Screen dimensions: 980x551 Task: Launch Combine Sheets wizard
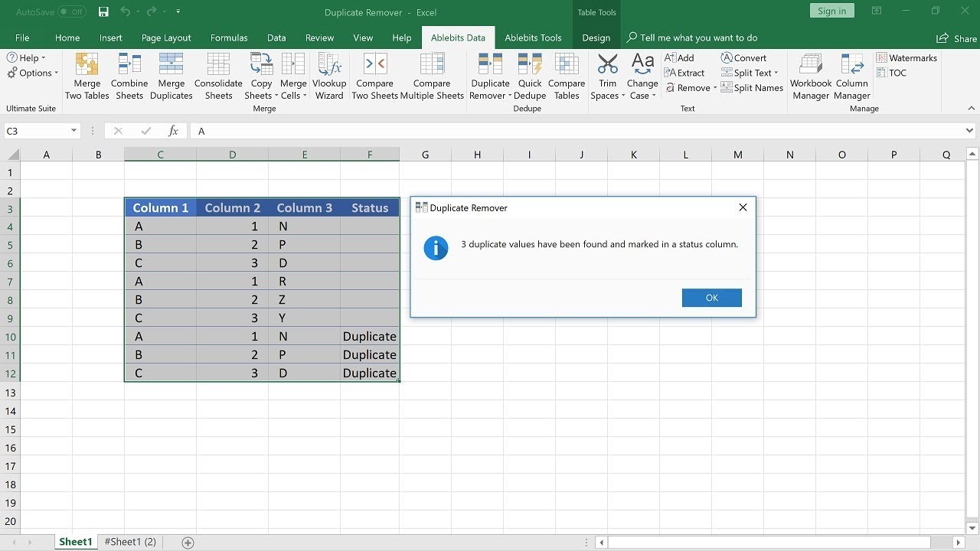(129, 77)
